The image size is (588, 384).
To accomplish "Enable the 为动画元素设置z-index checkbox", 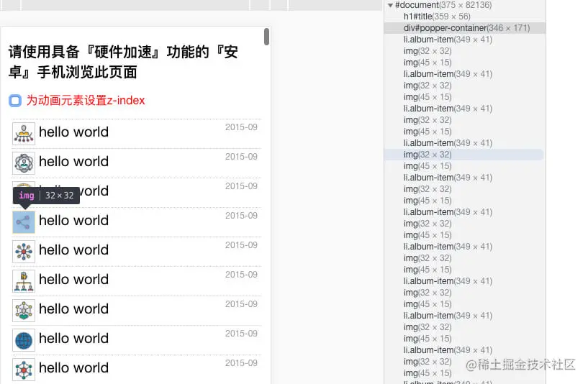I will (15, 101).
